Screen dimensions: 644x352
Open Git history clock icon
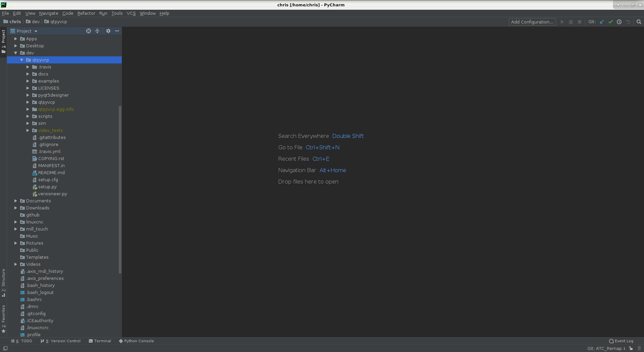pyautogui.click(x=619, y=22)
